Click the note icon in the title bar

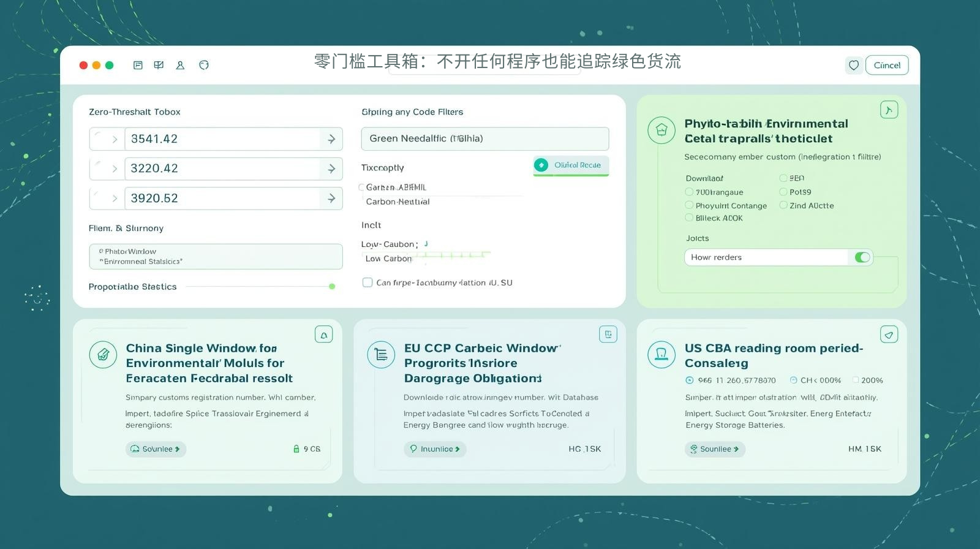click(x=138, y=65)
